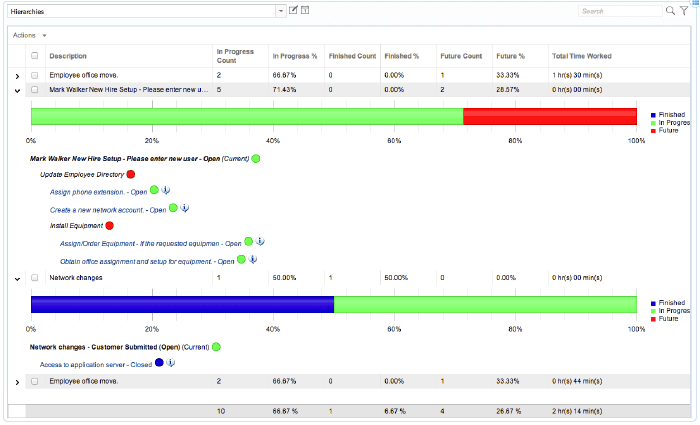Open the Actions menu
The width and height of the screenshot is (700, 425).
[29, 35]
